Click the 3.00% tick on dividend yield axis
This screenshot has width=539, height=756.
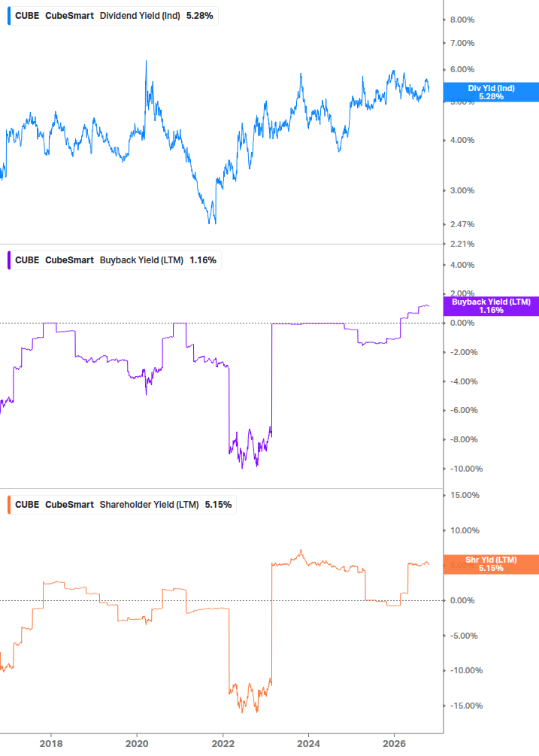(x=462, y=190)
